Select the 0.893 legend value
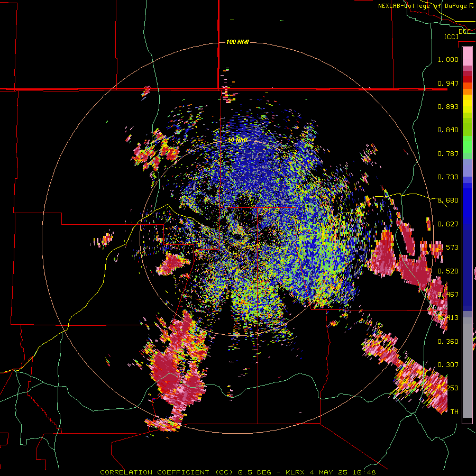Viewport: 476px width, 476px height. 448,106
